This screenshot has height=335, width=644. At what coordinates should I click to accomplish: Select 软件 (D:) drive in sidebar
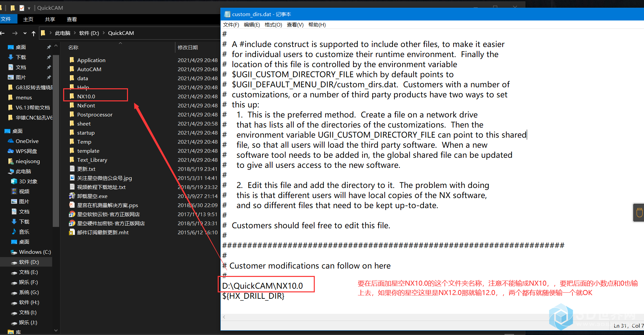point(29,262)
